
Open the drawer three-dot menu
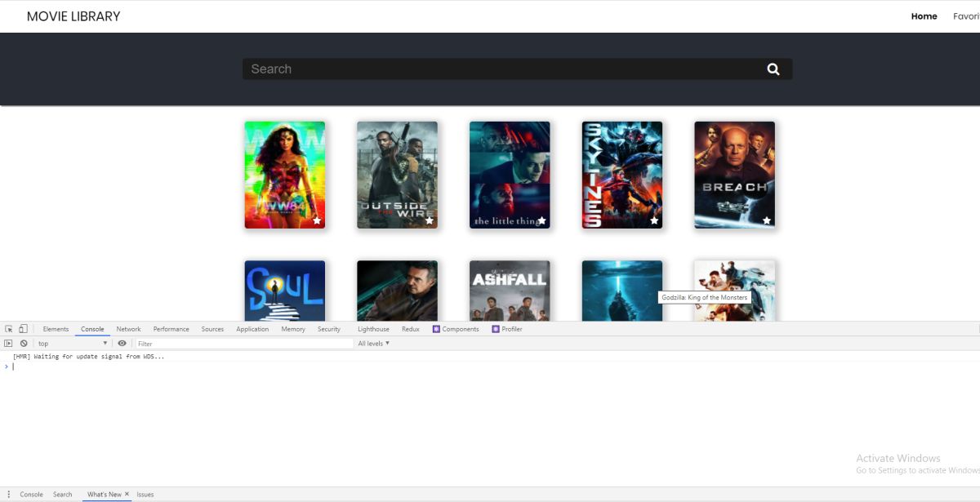pos(9,495)
